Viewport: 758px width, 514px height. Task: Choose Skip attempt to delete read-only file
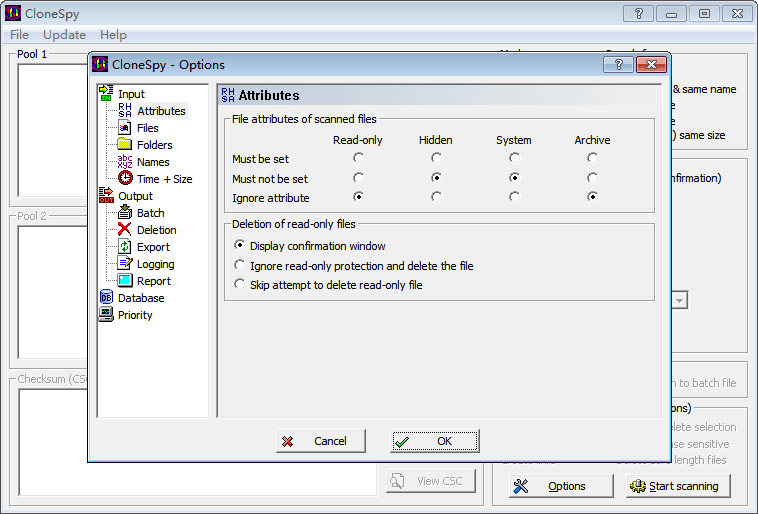[x=239, y=285]
